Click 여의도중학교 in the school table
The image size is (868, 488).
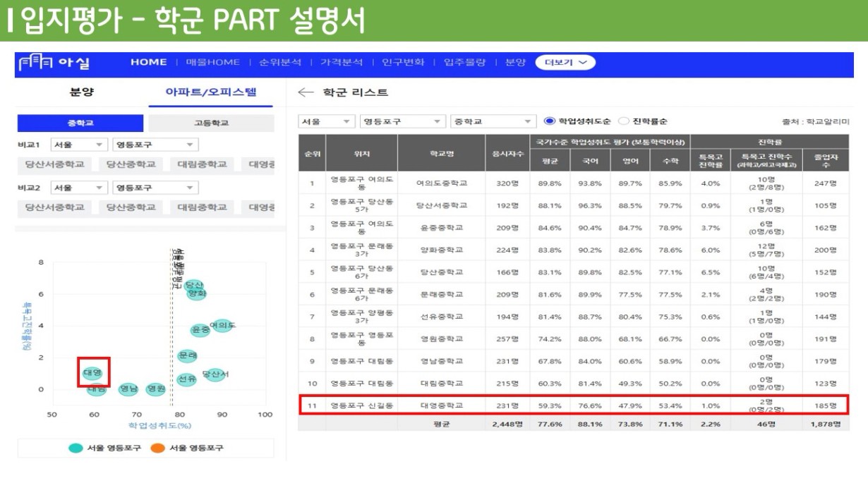tap(442, 183)
